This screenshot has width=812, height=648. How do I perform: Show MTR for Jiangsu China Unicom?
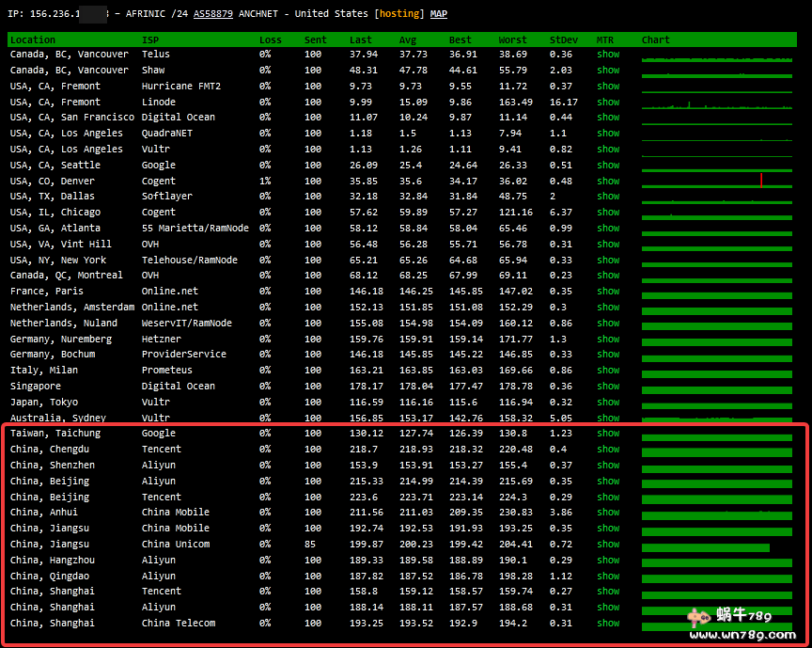[x=608, y=545]
